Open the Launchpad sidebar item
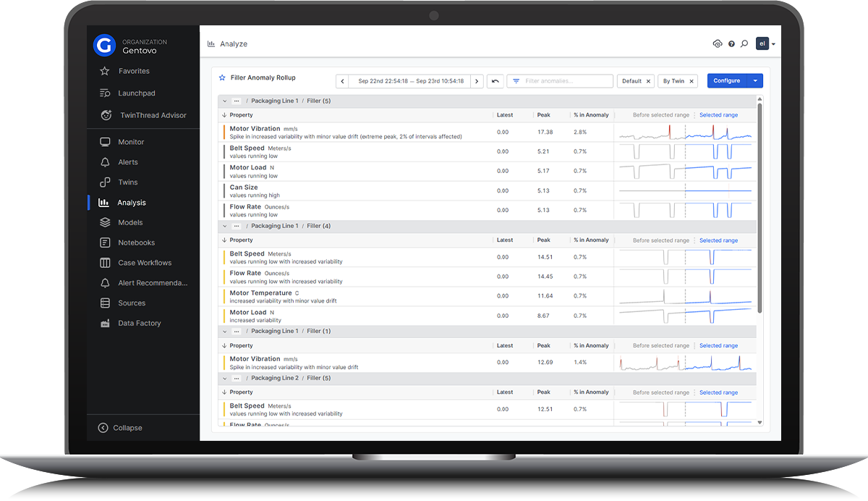Image resolution: width=868 pixels, height=501 pixels. 137,93
